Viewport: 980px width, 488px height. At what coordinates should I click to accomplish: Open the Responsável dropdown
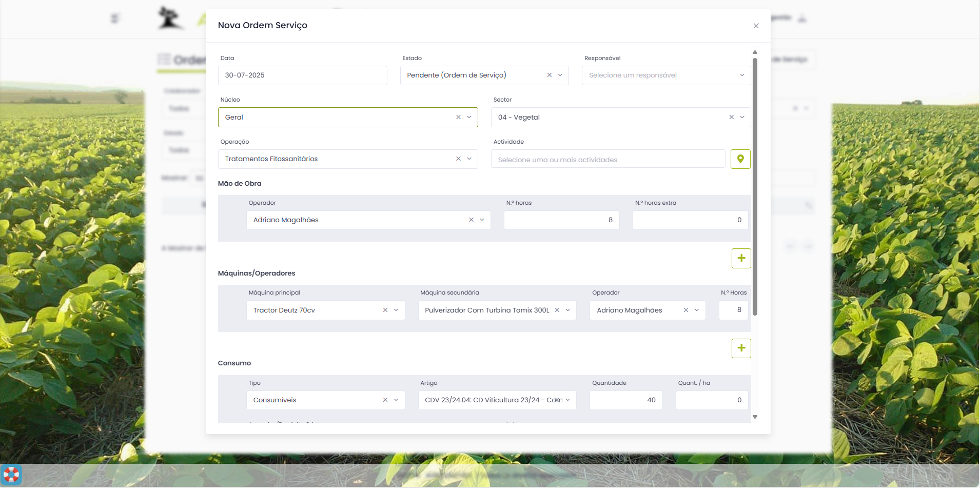666,75
